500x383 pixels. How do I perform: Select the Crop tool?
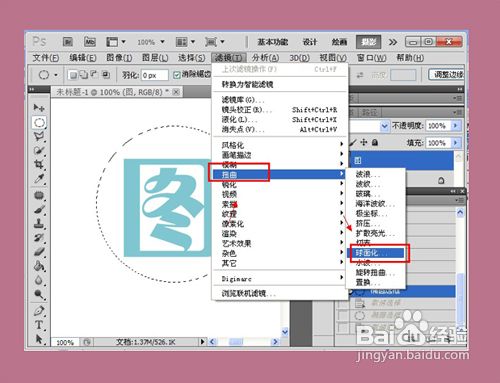click(39, 164)
